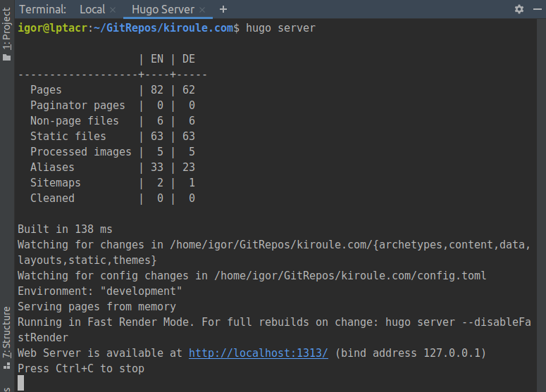Close the Local terminal tab
The image size is (546, 392).
[x=113, y=10]
